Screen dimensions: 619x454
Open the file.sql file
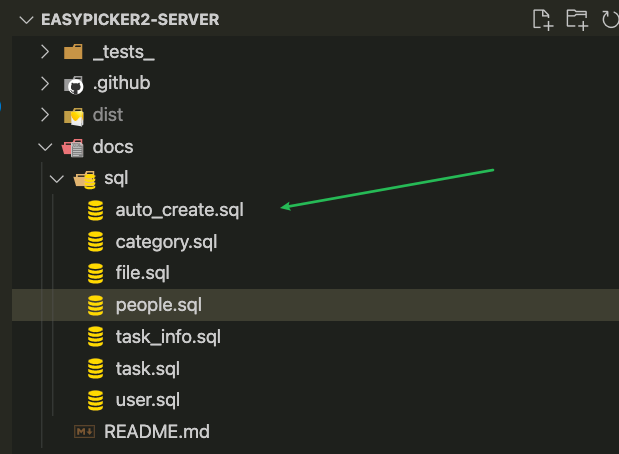coord(143,273)
